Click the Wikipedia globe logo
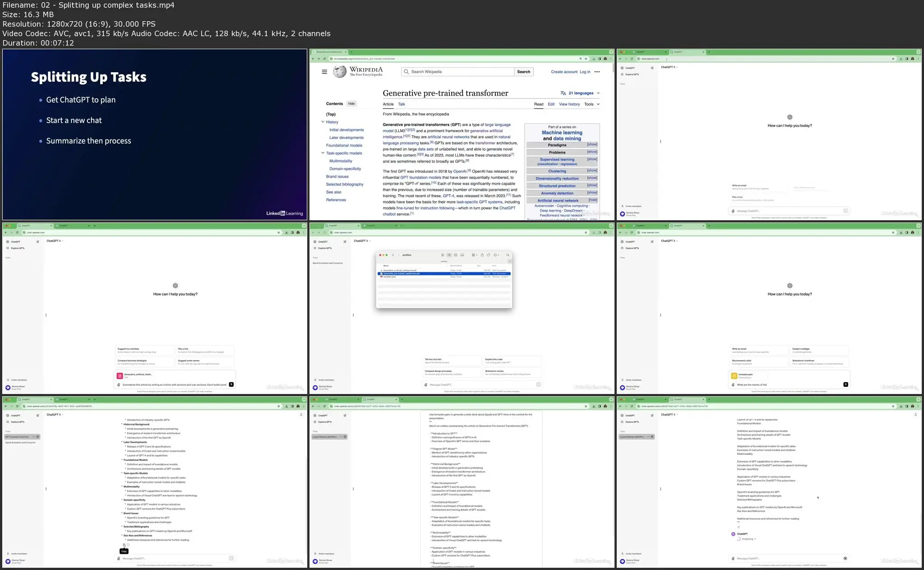This screenshot has width=924, height=570. pyautogui.click(x=340, y=71)
